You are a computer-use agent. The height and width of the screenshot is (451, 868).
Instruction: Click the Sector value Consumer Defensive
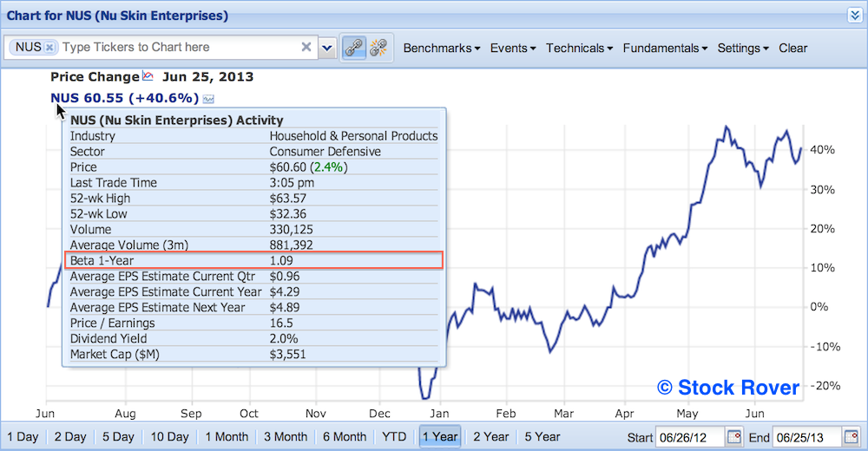(x=325, y=152)
